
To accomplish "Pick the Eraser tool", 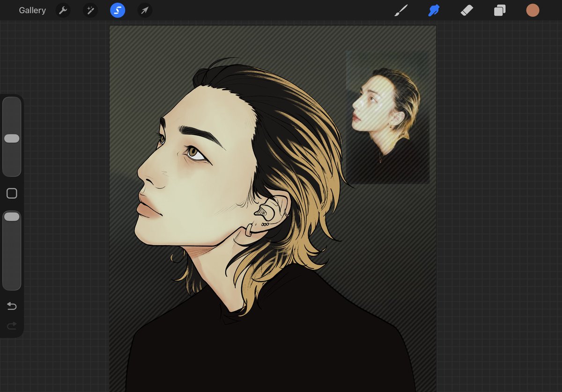I will tap(466, 10).
